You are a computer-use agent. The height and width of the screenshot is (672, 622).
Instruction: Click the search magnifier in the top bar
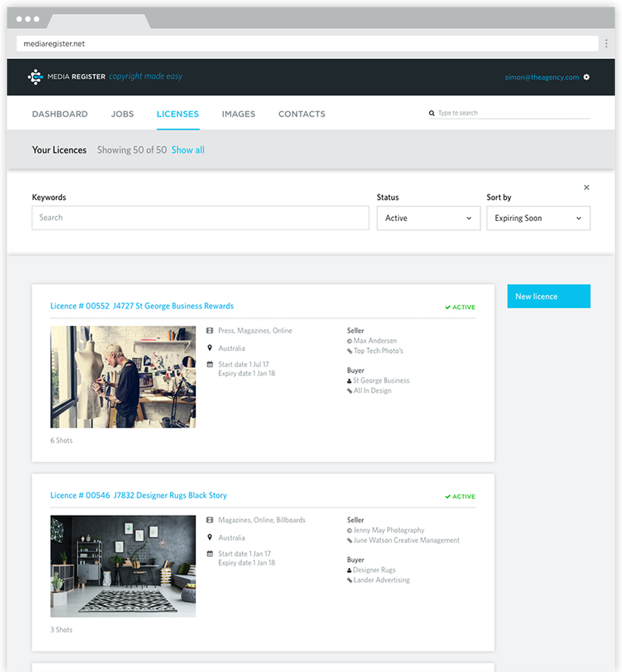tap(432, 112)
